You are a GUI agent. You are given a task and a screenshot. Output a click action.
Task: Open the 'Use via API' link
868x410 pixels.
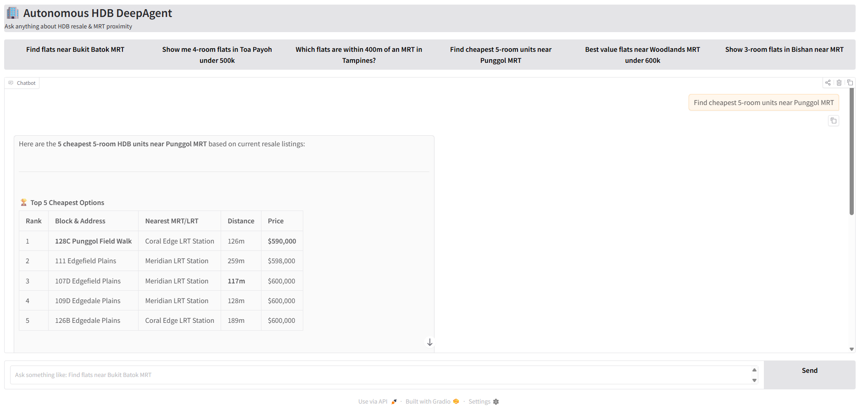[373, 402]
